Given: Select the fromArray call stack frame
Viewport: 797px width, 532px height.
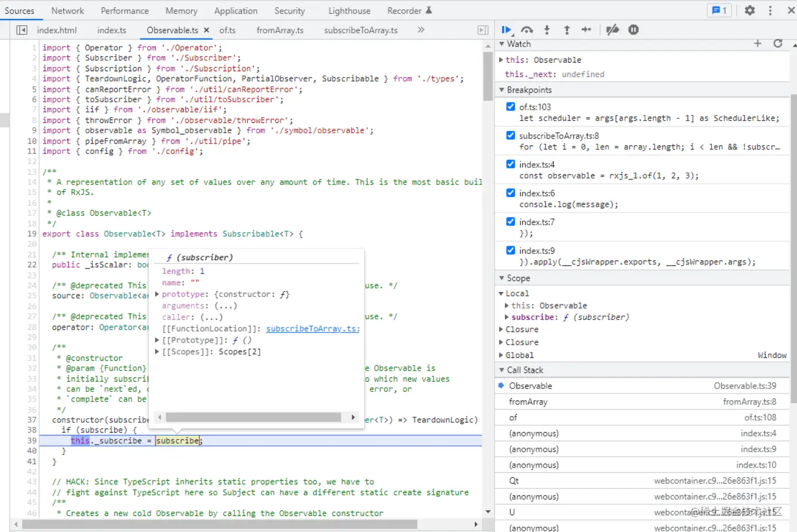Looking at the screenshot, I should pyautogui.click(x=528, y=402).
